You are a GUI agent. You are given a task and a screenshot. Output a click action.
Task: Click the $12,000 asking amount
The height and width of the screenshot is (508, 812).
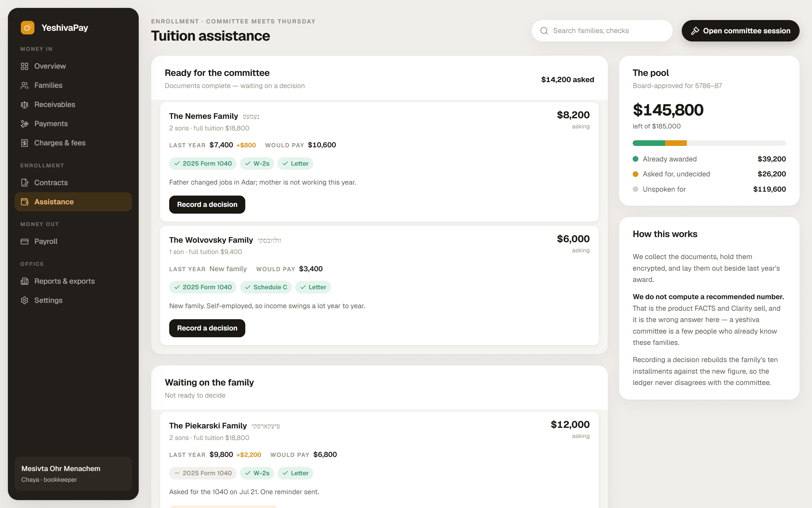click(570, 425)
